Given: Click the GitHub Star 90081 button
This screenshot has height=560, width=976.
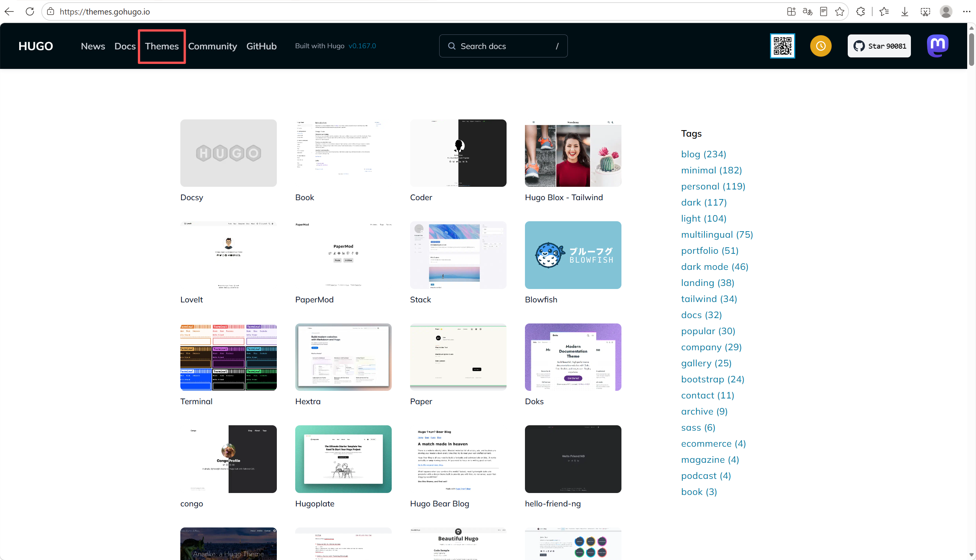Looking at the screenshot, I should click(x=879, y=46).
